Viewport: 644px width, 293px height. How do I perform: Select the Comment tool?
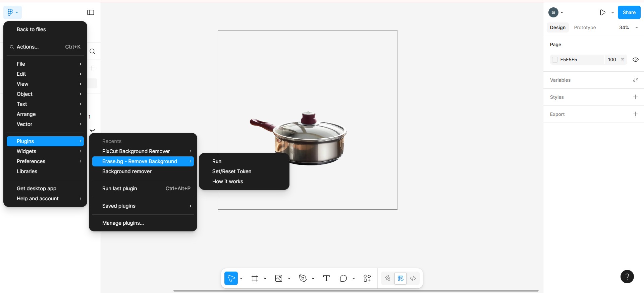[343, 278]
